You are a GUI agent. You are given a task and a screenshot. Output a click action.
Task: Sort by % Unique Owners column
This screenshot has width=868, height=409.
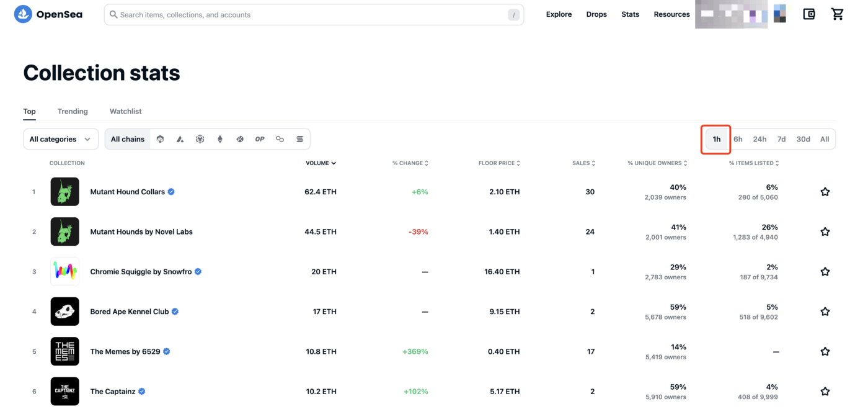point(657,163)
